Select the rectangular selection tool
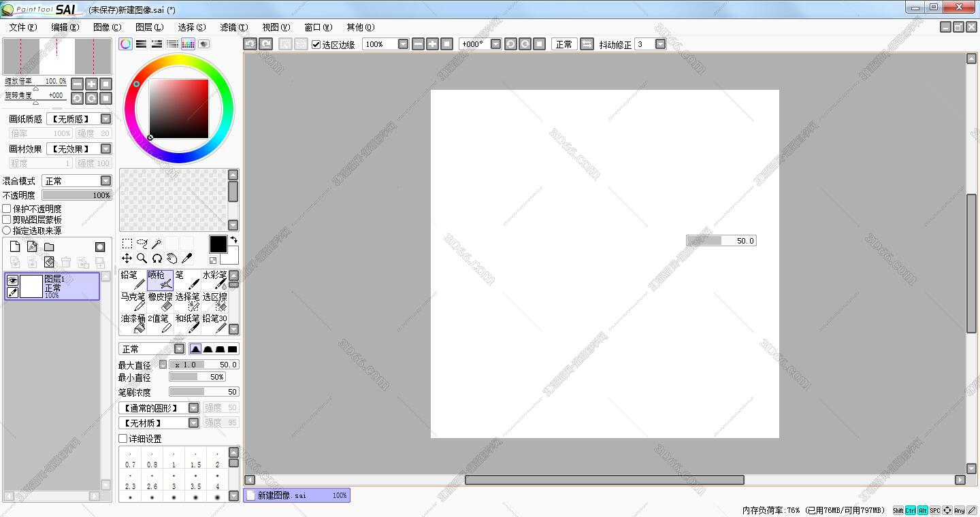This screenshot has height=517, width=980. (127, 244)
